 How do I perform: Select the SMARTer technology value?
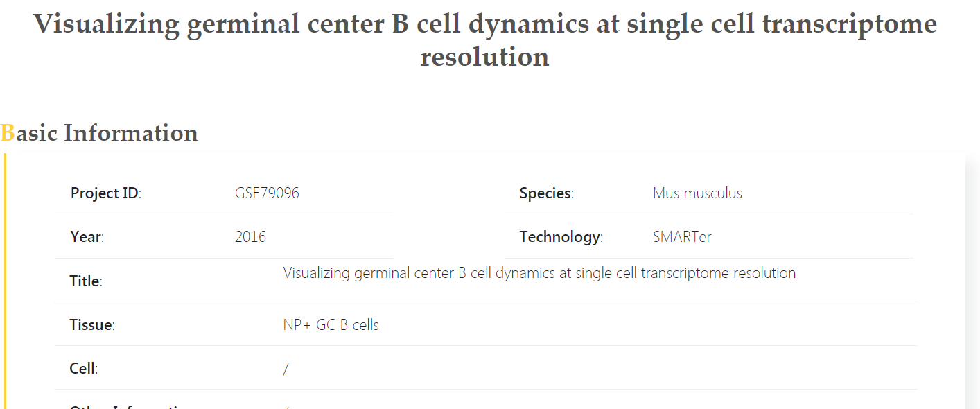682,236
